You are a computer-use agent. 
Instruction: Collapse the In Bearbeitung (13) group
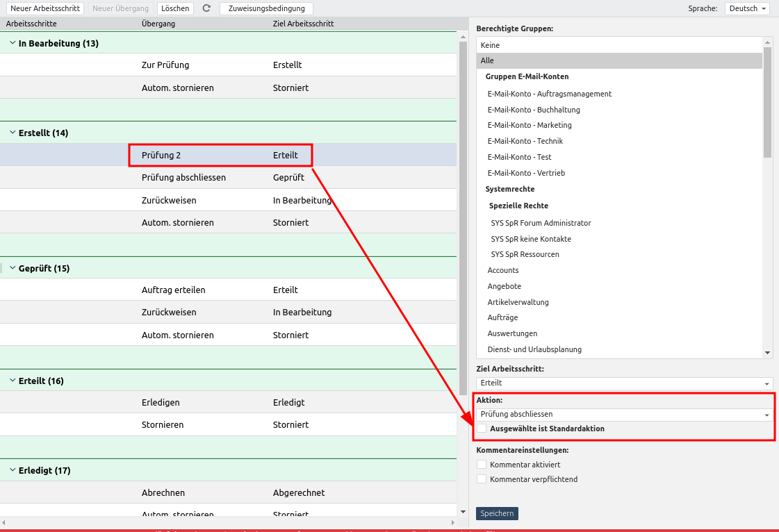(13, 43)
